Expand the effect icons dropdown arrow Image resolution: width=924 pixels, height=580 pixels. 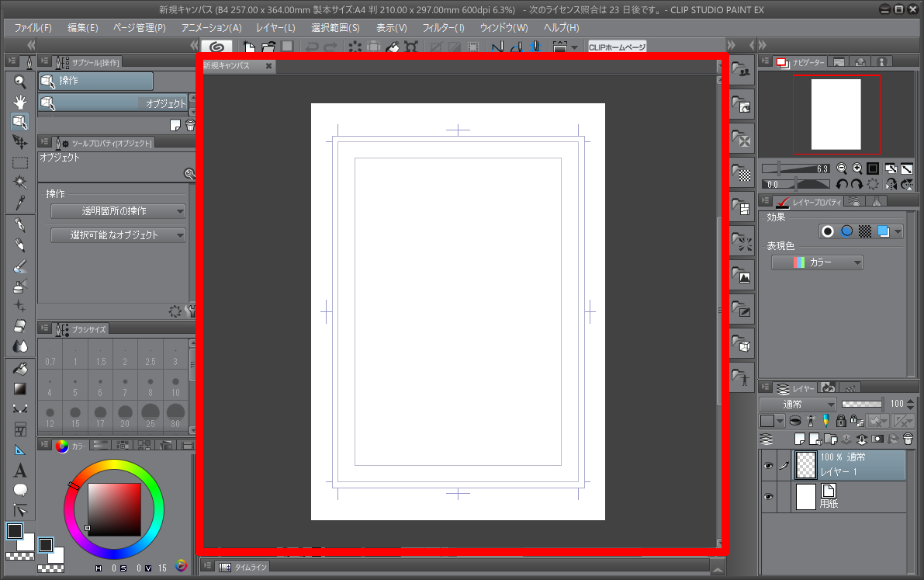(898, 231)
